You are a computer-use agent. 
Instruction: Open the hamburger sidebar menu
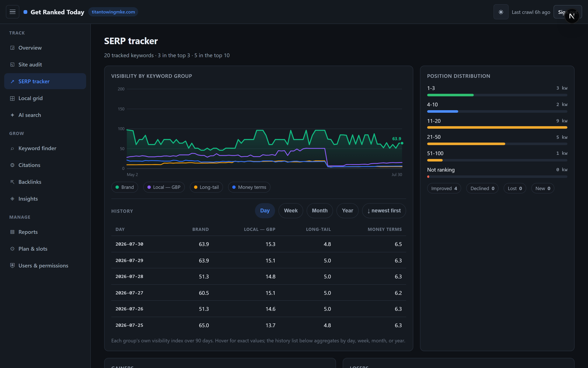click(12, 12)
